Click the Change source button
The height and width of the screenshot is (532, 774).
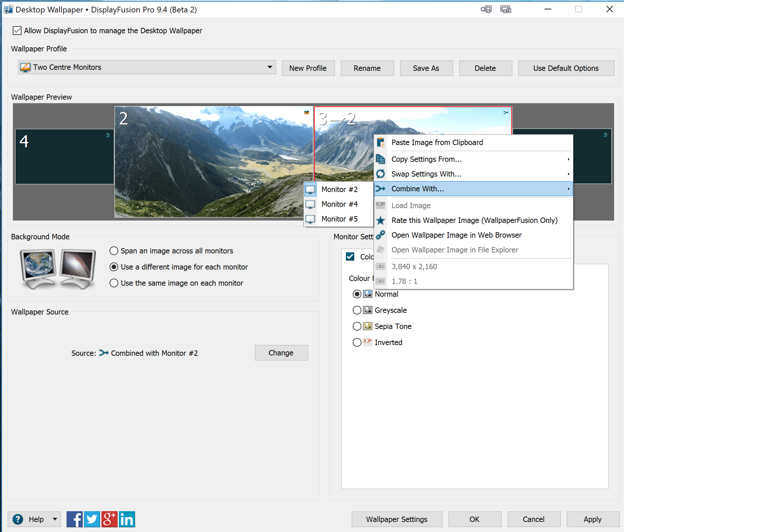click(281, 353)
